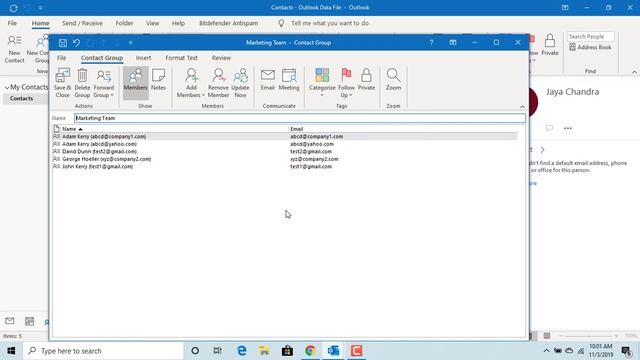Screen dimensions: 640x360
Task: Click the send/receive sync icon in Outlook title bar
Action: click(x=13, y=8)
